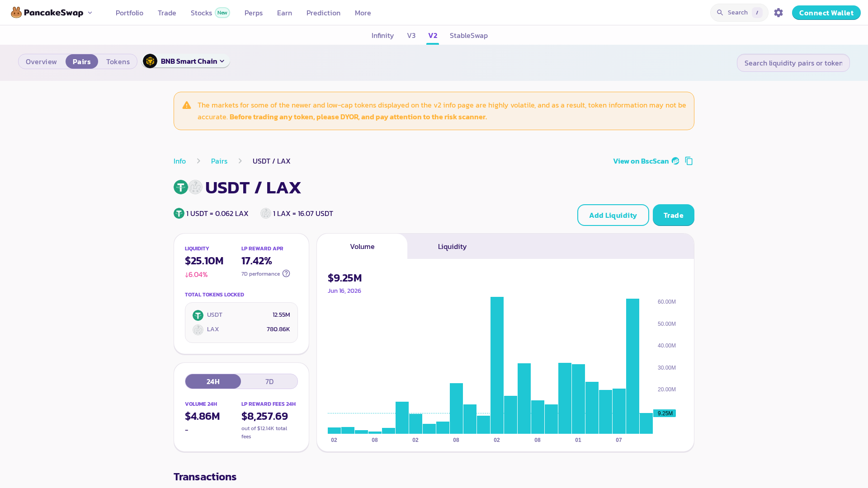Click the large LAX icon beside the title

pos(195,187)
